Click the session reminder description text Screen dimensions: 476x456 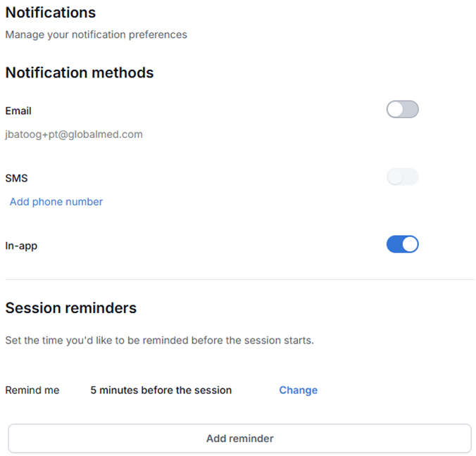click(x=159, y=340)
